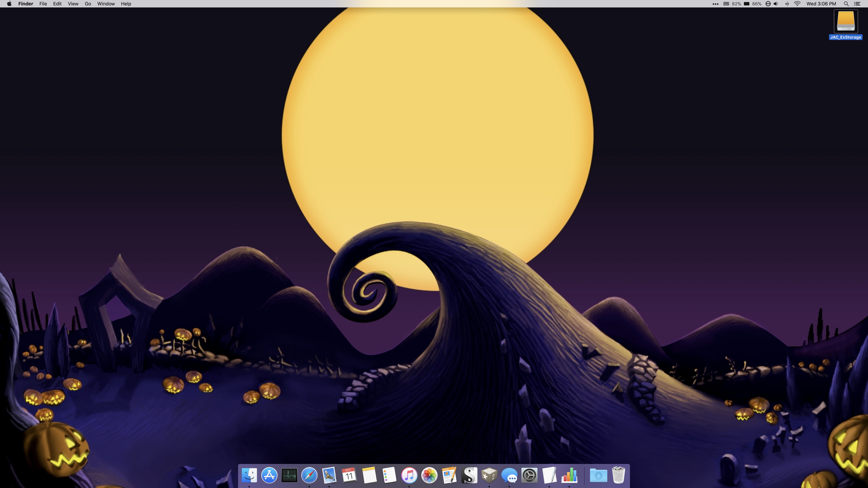868x488 pixels.
Task: Open Activity Monitor in the Dock
Action: [289, 475]
